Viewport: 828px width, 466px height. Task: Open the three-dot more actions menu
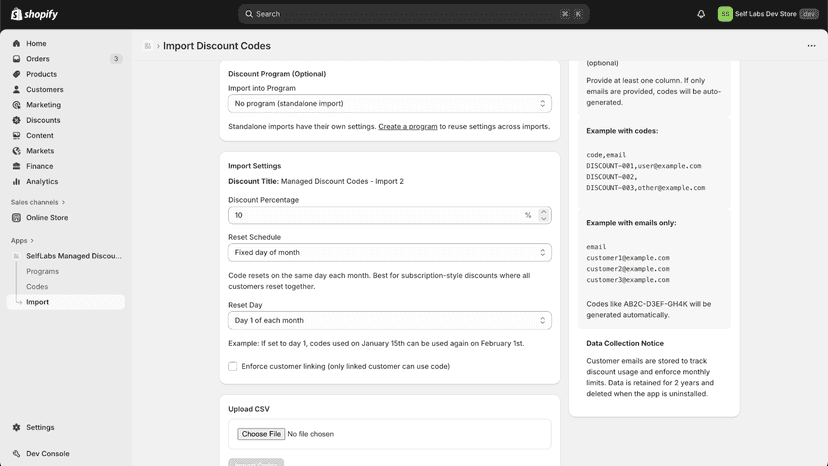[811, 46]
